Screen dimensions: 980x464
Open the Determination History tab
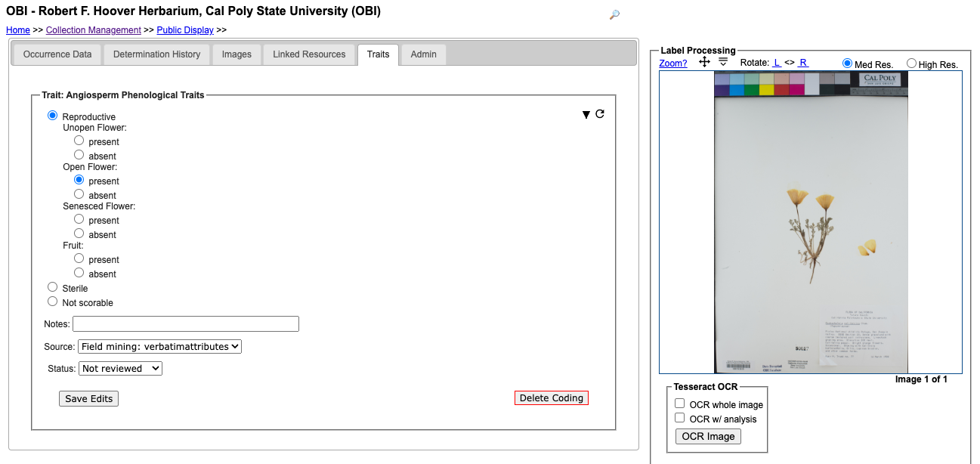(x=156, y=54)
